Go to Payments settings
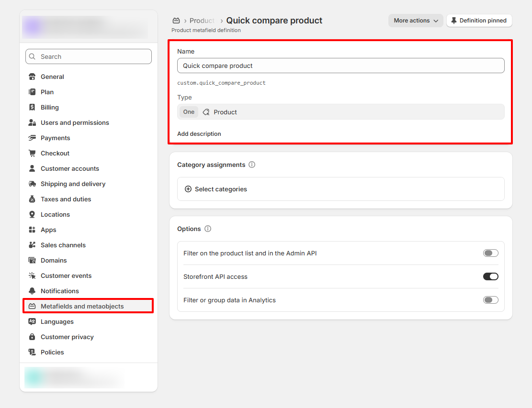This screenshot has width=532, height=408. coord(88,138)
